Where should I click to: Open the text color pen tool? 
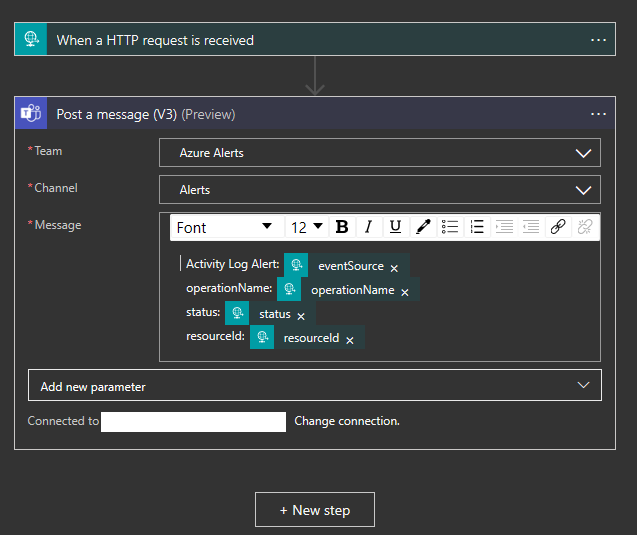click(x=422, y=227)
